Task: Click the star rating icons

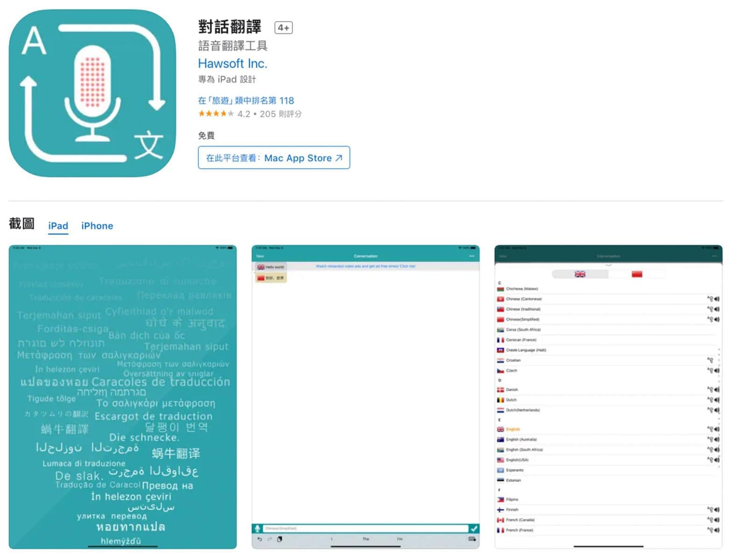Action: click(x=216, y=113)
